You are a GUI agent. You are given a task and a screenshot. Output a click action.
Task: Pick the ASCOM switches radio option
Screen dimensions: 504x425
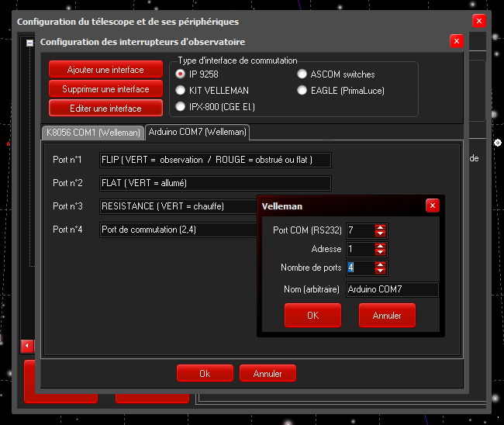302,74
